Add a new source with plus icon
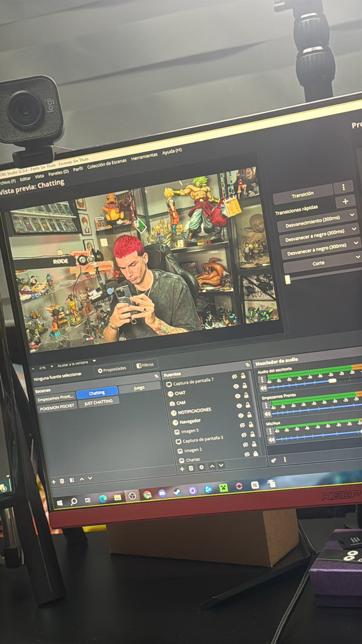The image size is (362, 644). [x=182, y=469]
